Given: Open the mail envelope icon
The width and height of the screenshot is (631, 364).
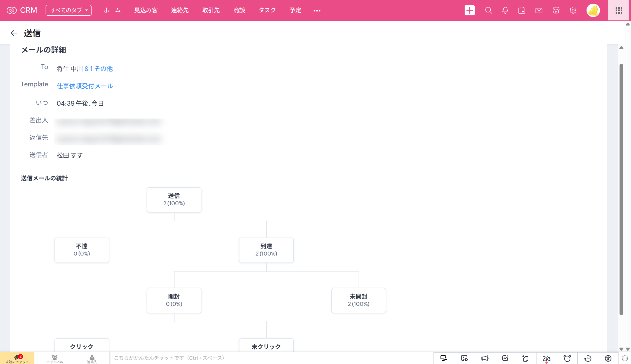Looking at the screenshot, I should 539,10.
